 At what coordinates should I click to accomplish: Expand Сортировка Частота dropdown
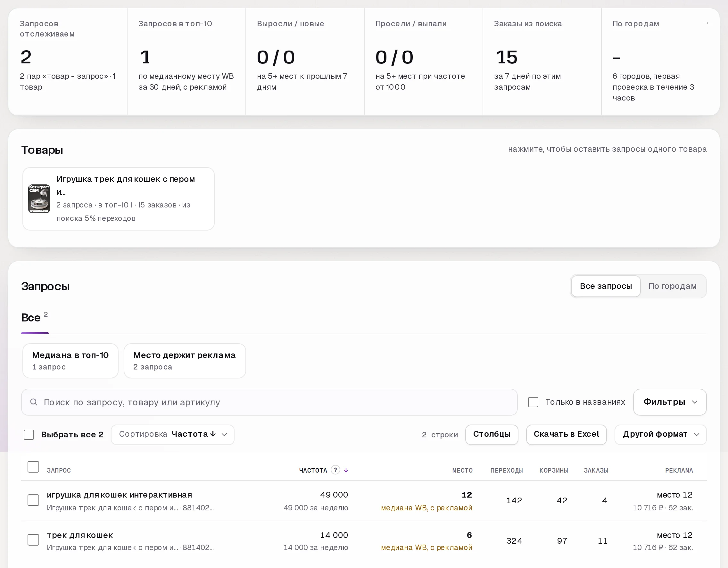click(x=173, y=434)
